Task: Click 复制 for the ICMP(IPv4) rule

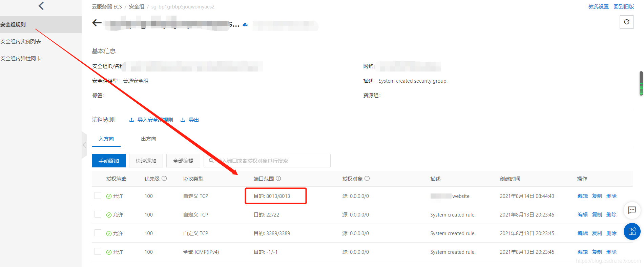Action: tap(597, 252)
